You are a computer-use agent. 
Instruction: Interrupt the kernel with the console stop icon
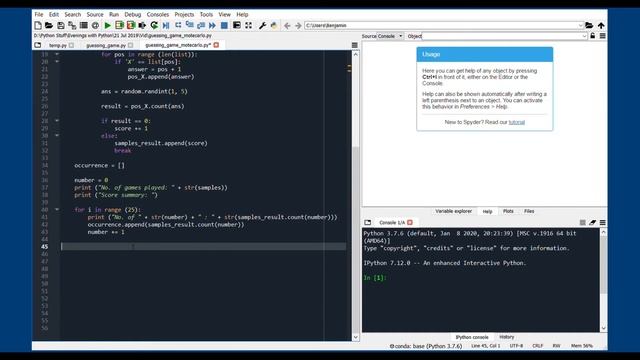[x=582, y=222]
